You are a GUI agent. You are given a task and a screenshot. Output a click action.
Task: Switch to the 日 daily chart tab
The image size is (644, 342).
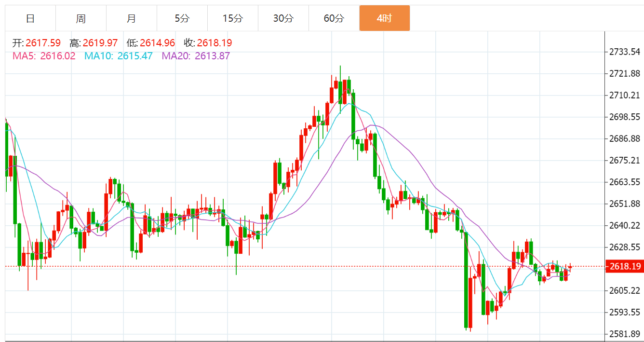[x=30, y=18]
